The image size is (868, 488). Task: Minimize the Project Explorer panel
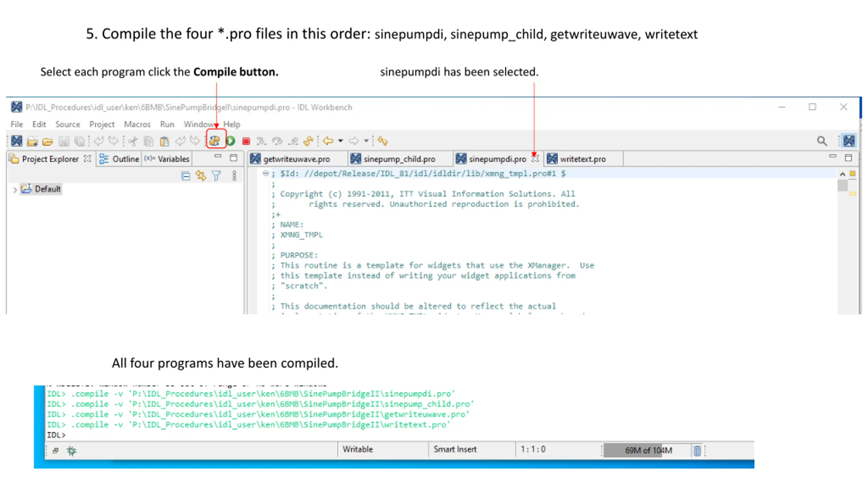[218, 156]
